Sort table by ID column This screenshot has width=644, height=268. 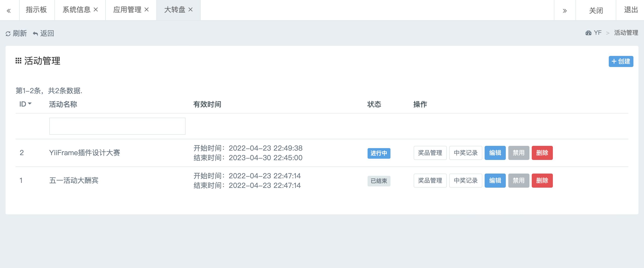[x=25, y=104]
